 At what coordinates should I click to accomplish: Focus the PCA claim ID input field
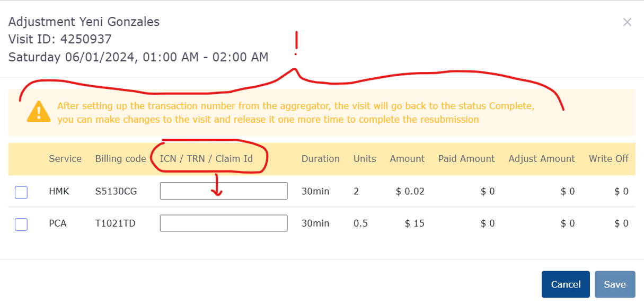224,223
